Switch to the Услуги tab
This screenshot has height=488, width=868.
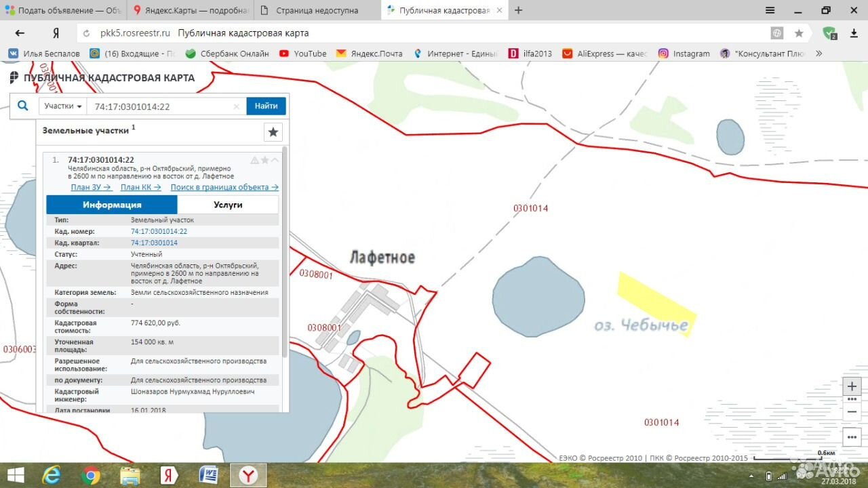pyautogui.click(x=228, y=205)
